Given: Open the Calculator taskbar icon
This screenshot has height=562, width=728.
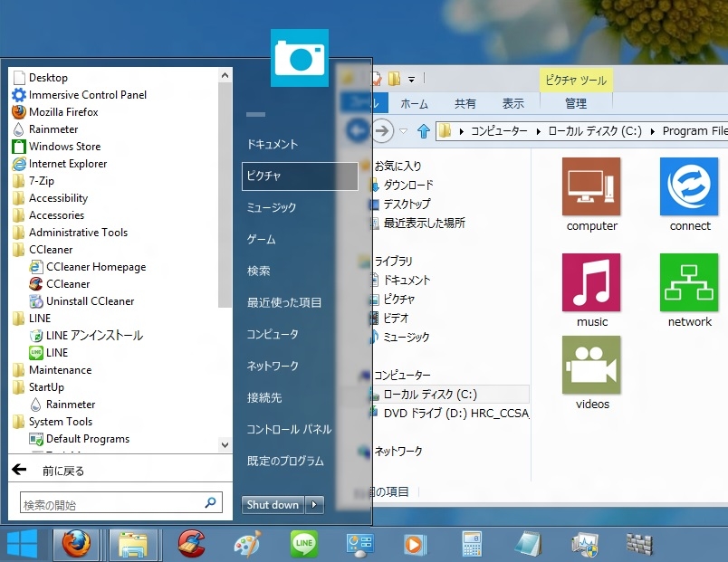Looking at the screenshot, I should (471, 544).
